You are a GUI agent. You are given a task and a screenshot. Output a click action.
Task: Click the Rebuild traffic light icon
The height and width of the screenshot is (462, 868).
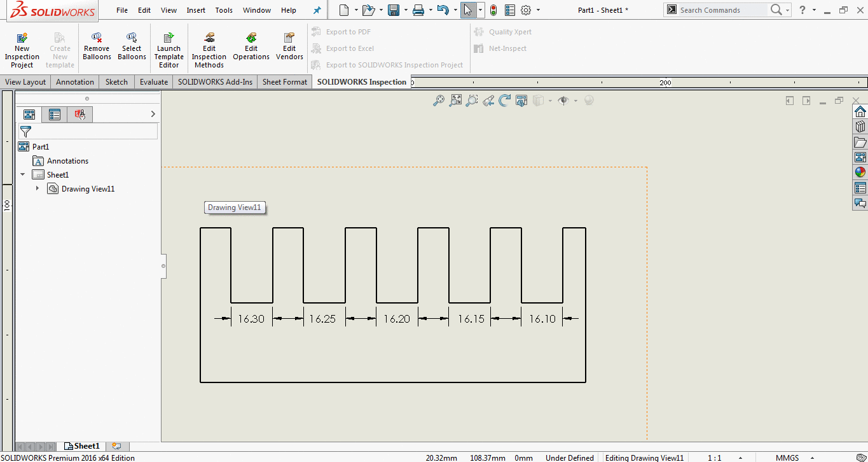[493, 10]
